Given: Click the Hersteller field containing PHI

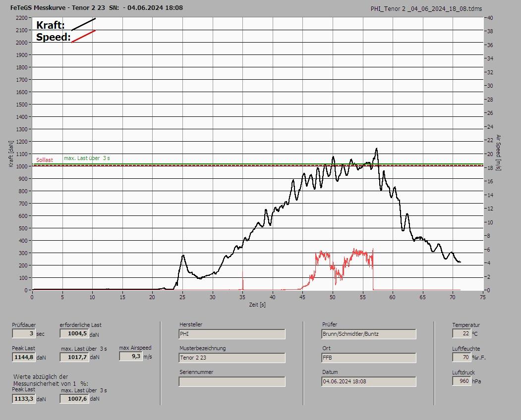Looking at the screenshot, I should tap(232, 334).
